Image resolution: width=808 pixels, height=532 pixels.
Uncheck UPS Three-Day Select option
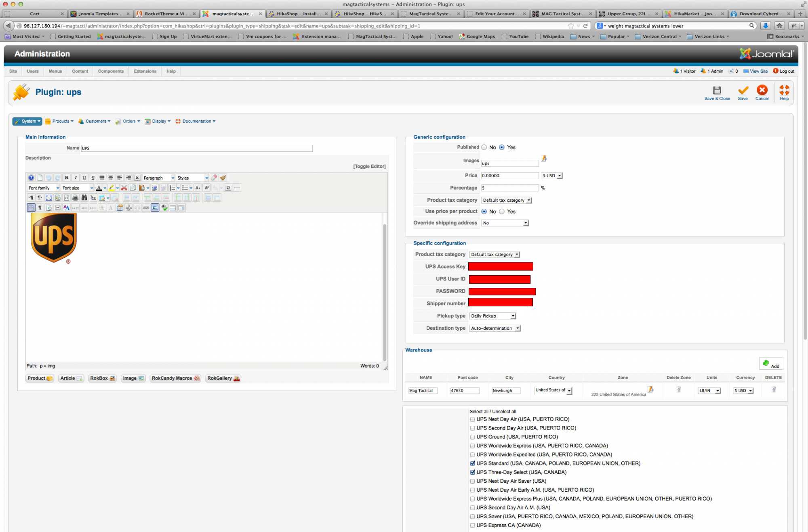[472, 472]
